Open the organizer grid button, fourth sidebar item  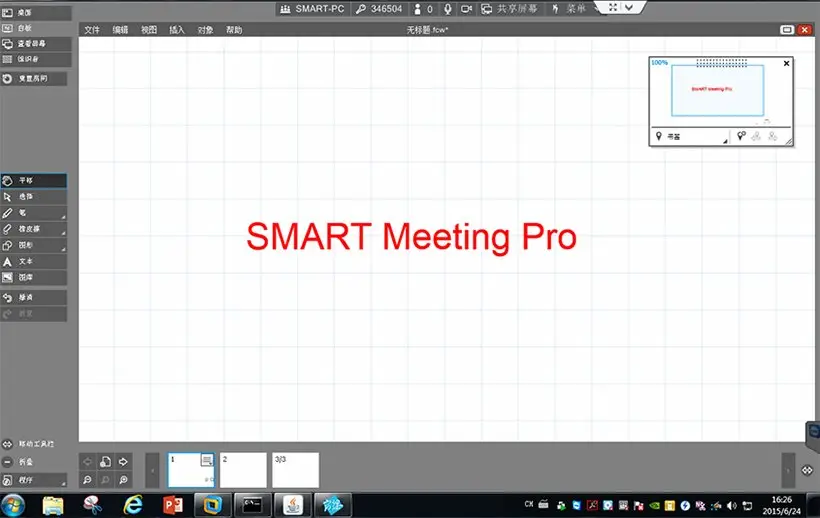coord(35,59)
